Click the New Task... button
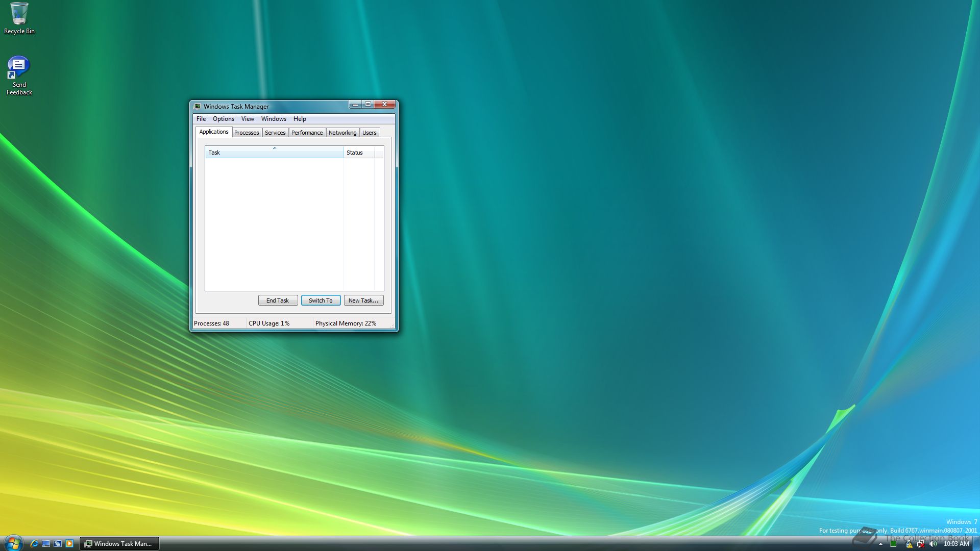Image resolution: width=980 pixels, height=551 pixels. pos(363,300)
